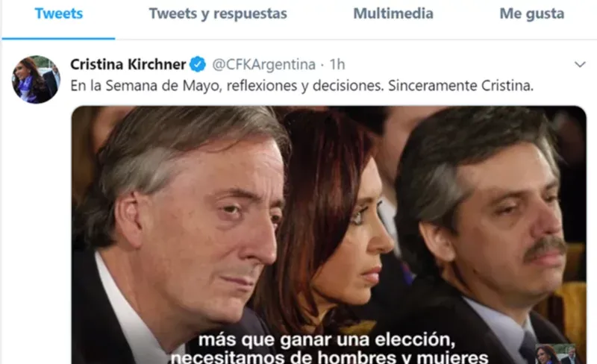597x364 pixels.
Task: Click the tweet text about Semana de Mayo
Action: point(301,86)
